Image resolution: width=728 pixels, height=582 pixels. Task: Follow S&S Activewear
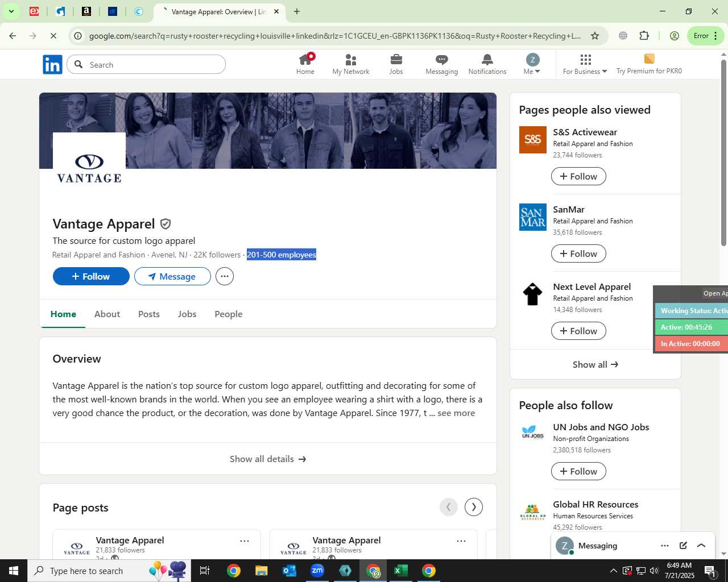point(578,176)
